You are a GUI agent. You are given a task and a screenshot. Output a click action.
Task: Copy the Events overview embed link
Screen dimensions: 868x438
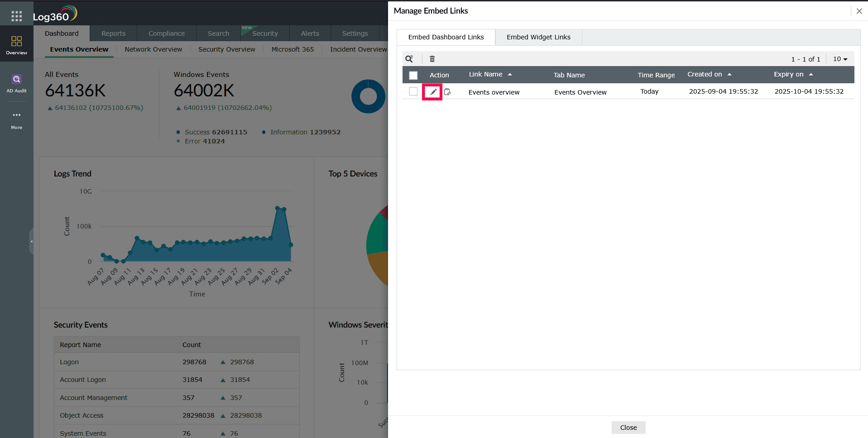coord(447,91)
